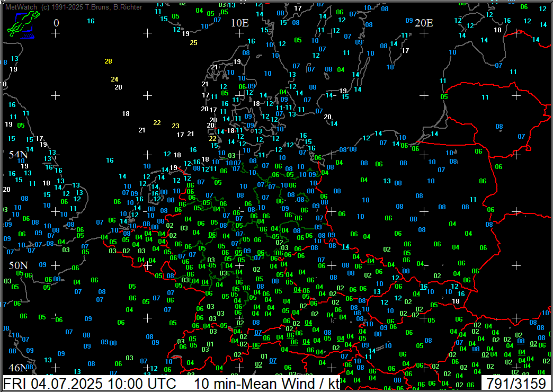This screenshot has width=553, height=392.
Task: Click the yellow 23 kt wind value
Action: [176, 126]
